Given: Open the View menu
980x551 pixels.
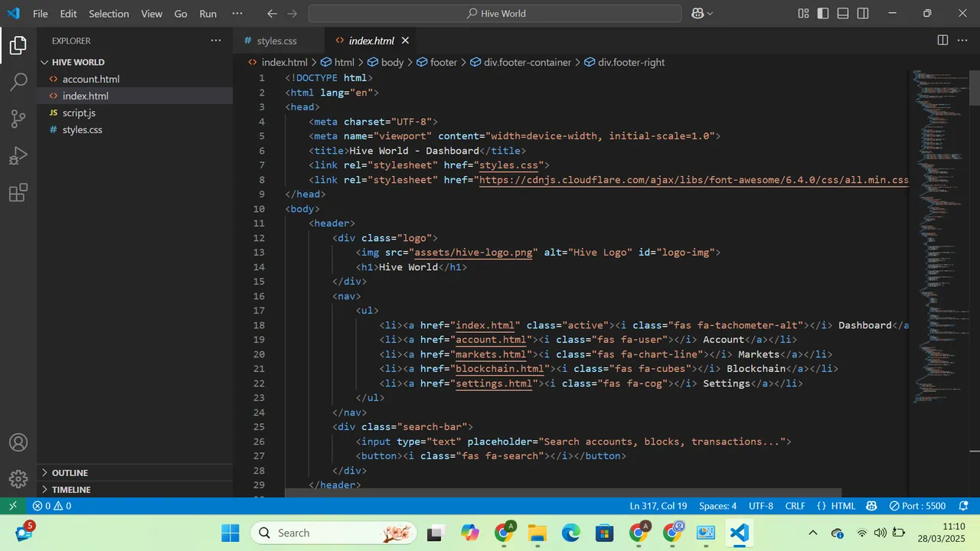Looking at the screenshot, I should [152, 14].
